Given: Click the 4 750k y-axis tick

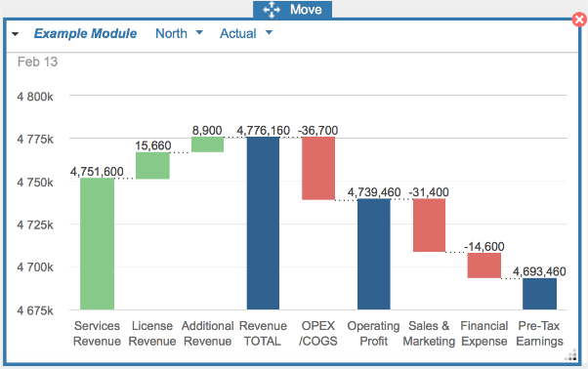Looking at the screenshot, I should (35, 183).
